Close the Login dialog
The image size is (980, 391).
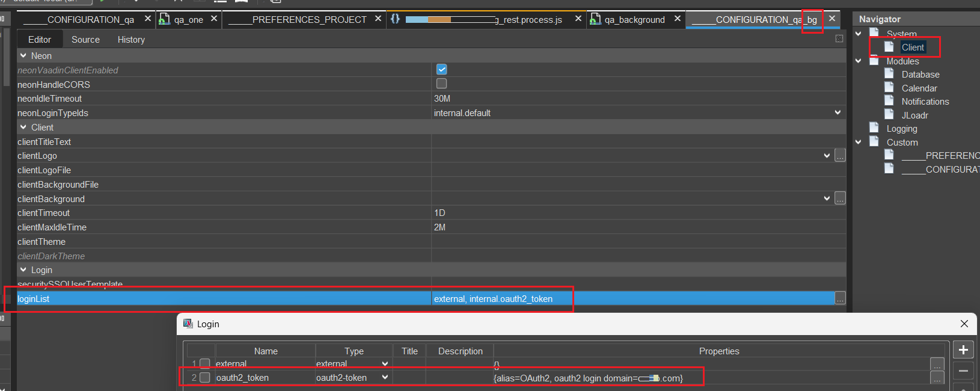pos(964,324)
